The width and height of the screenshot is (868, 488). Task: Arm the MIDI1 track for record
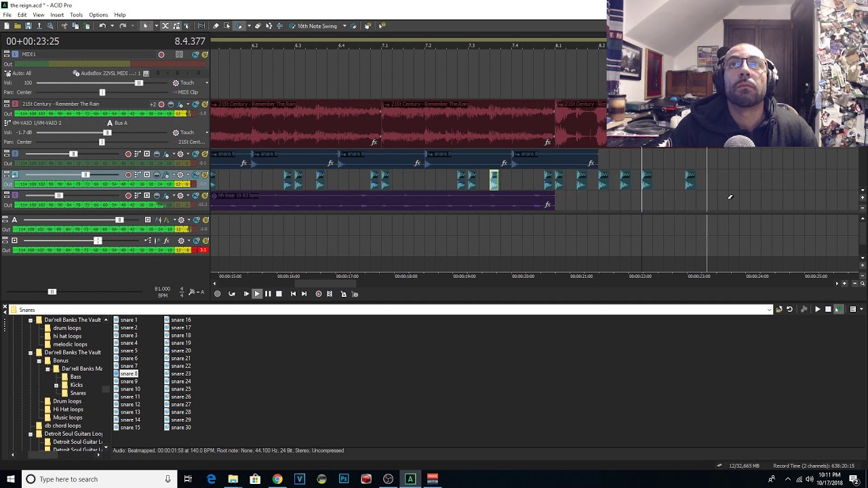pyautogui.click(x=161, y=54)
